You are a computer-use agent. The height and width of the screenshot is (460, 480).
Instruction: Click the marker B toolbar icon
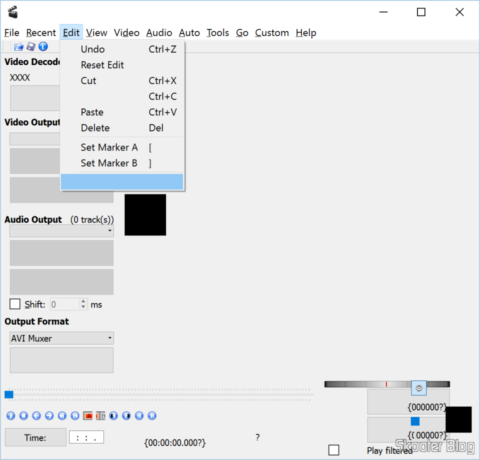[101, 416]
